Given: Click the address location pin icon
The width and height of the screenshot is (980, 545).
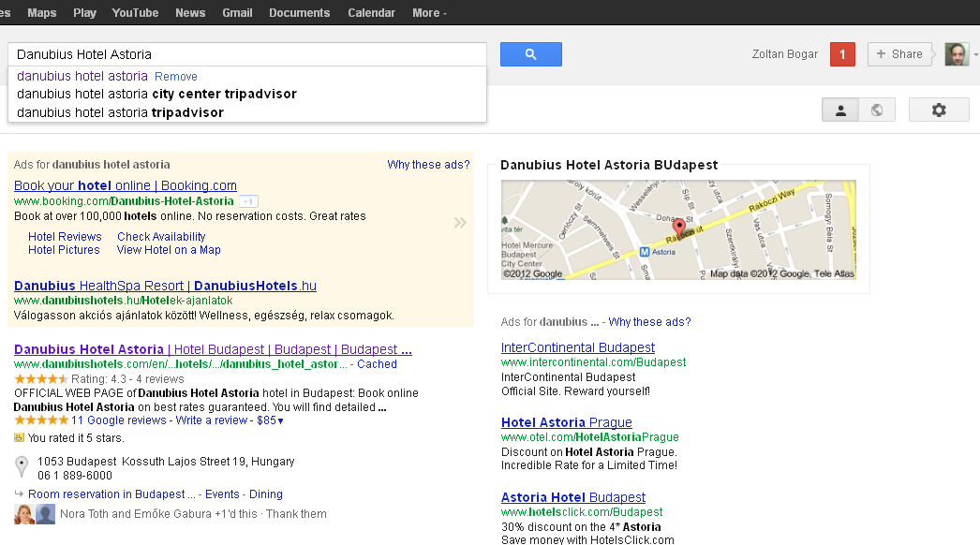Looking at the screenshot, I should point(22,467).
